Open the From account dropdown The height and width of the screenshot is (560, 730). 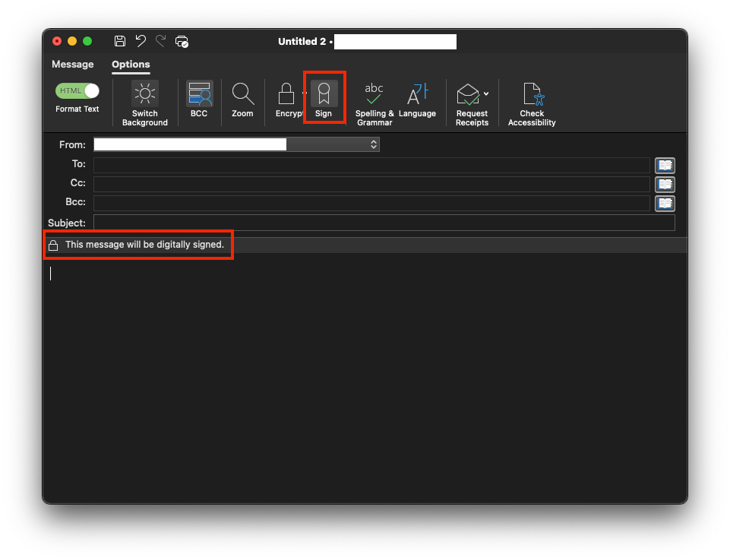click(x=236, y=144)
